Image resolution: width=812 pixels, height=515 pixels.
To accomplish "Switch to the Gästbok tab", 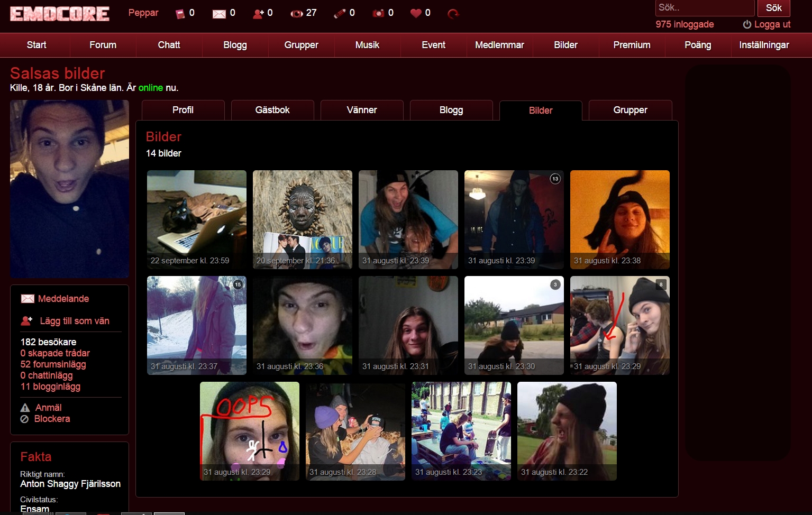I will point(272,110).
